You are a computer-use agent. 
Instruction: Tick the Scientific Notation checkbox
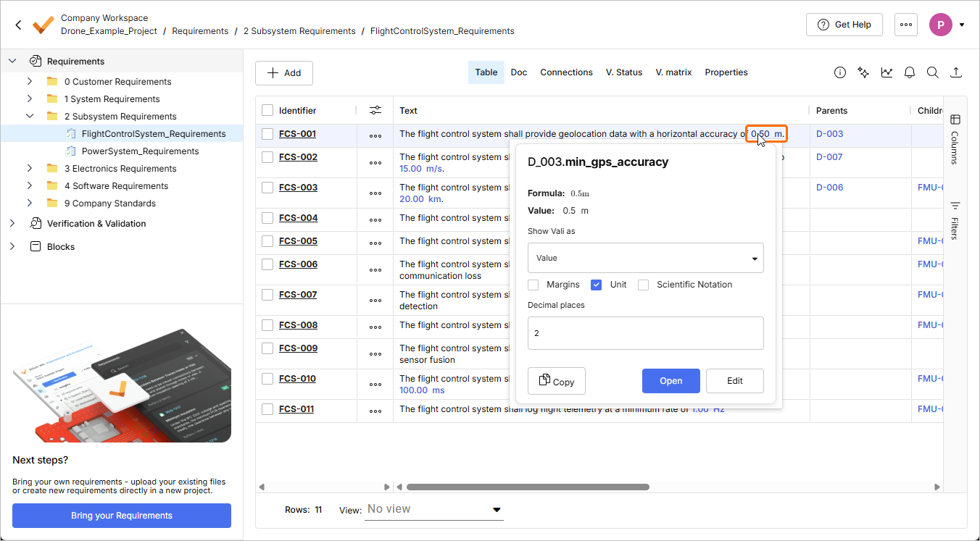pos(643,285)
